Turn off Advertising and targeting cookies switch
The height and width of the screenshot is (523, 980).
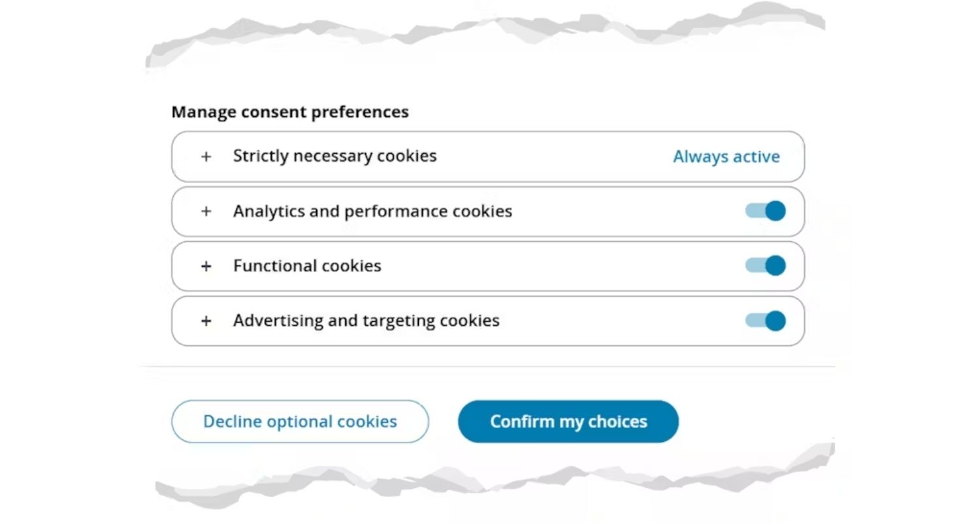765,320
